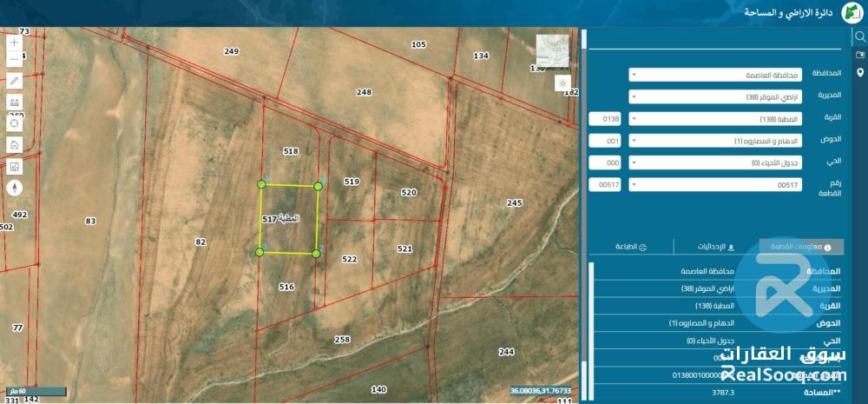Edit the parcel code field 00517
The image size is (868, 404).
click(605, 185)
